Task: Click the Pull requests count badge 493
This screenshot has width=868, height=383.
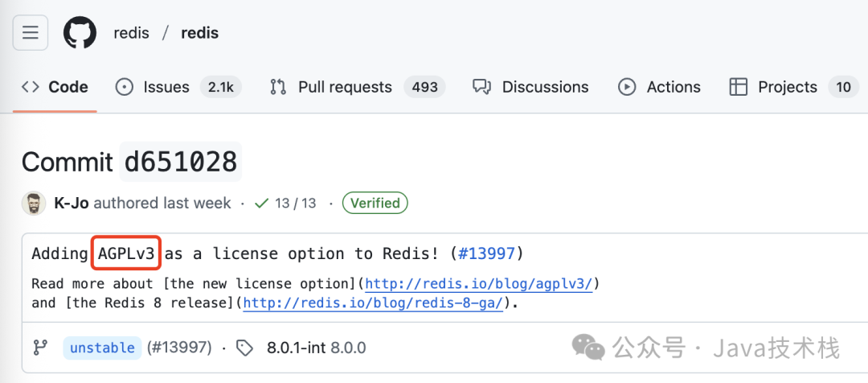Action: click(x=424, y=87)
